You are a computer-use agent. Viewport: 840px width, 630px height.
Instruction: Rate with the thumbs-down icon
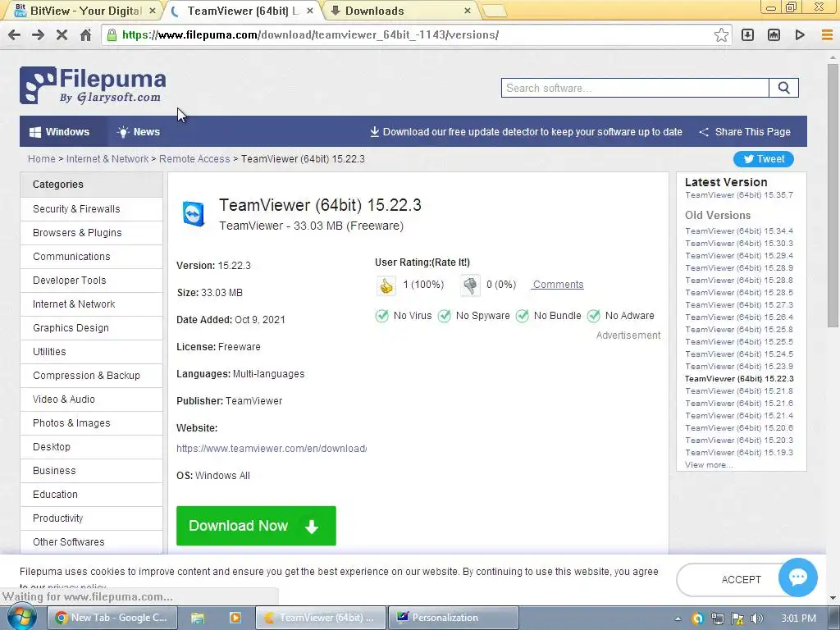pyautogui.click(x=470, y=285)
